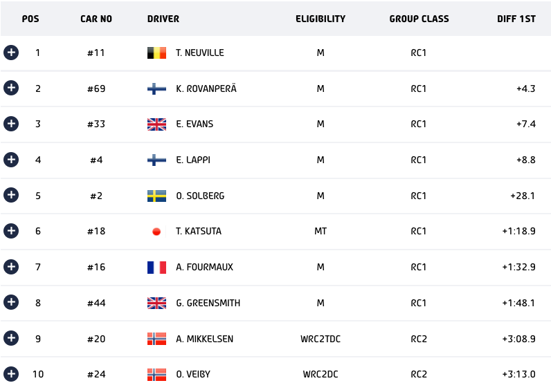This screenshot has height=392, width=551.
Task: Click the UK flag beside Greensmith
Action: (156, 303)
